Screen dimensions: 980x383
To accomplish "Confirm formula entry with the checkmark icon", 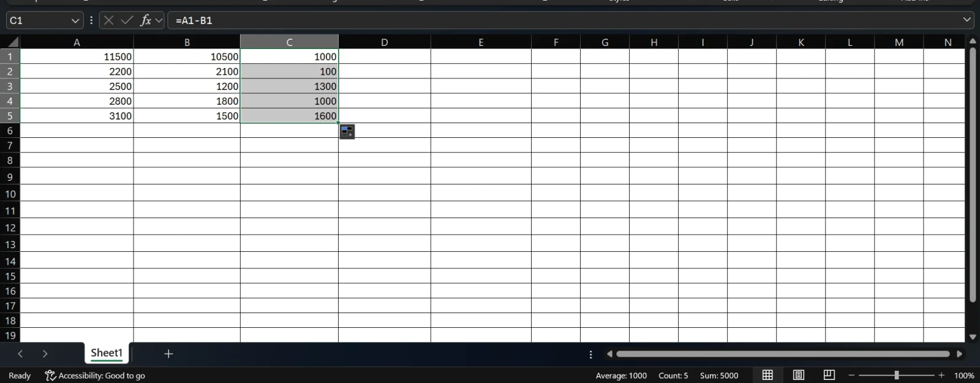I will [127, 20].
